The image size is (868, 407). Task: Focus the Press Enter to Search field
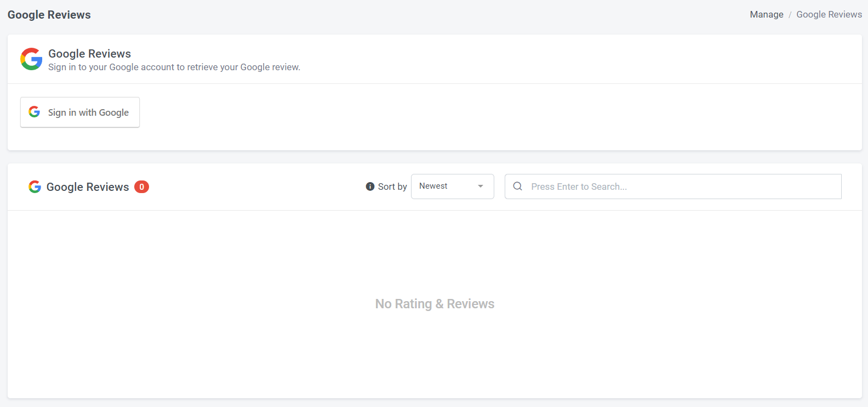[679, 186]
